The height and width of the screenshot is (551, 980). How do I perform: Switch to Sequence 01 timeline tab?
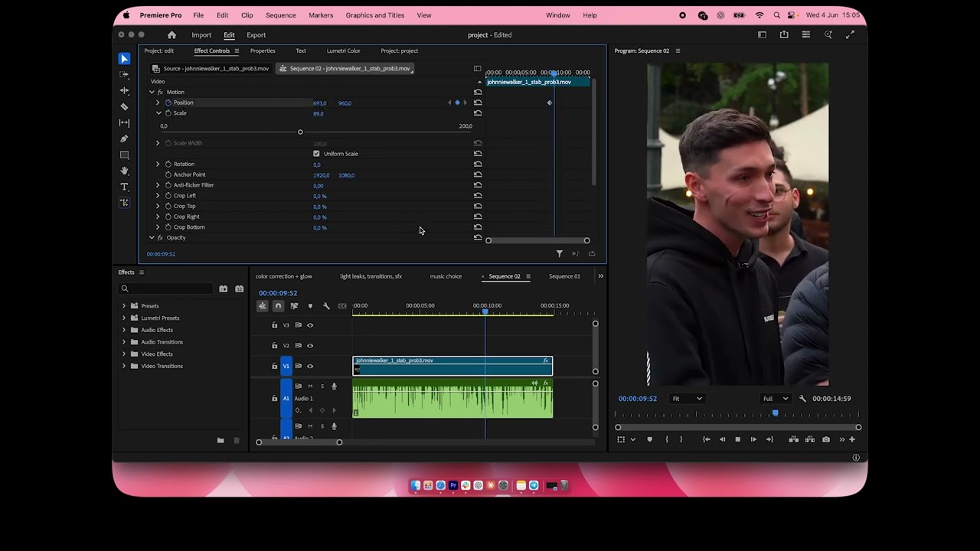coord(564,276)
